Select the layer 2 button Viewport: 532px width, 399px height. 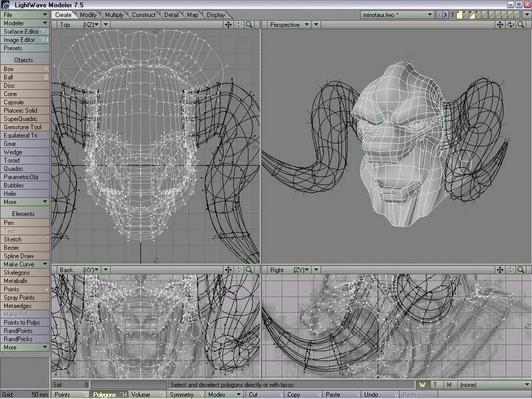pos(466,15)
